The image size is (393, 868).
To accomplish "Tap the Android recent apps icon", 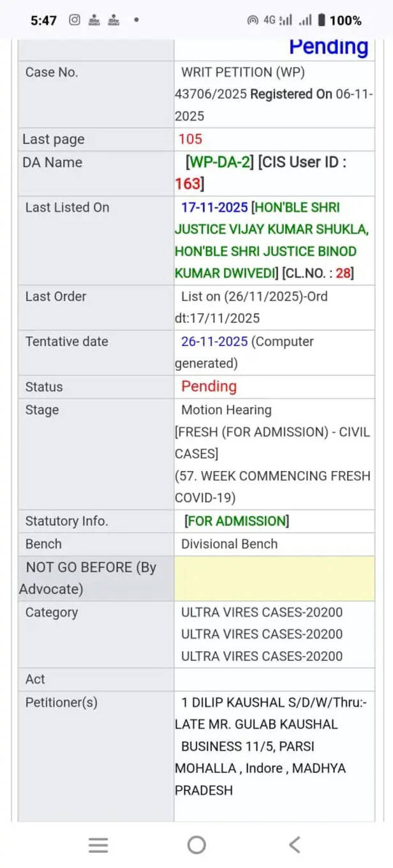I will pos(98,845).
